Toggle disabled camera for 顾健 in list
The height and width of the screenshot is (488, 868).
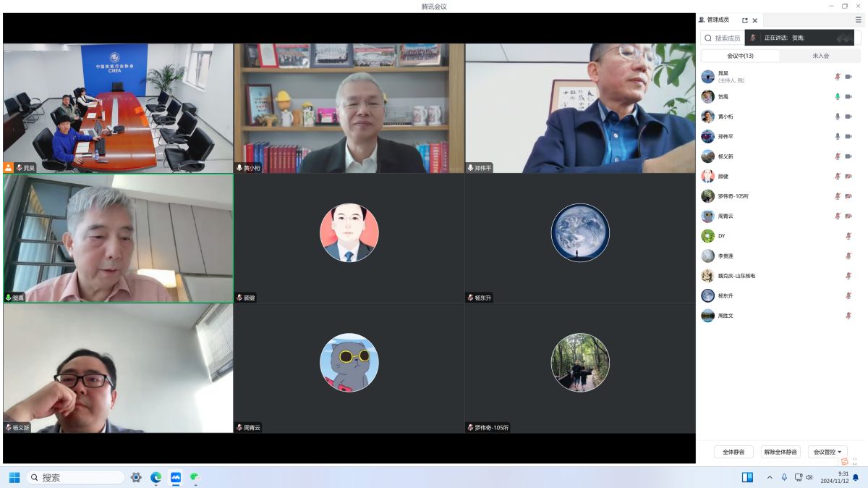click(848, 176)
